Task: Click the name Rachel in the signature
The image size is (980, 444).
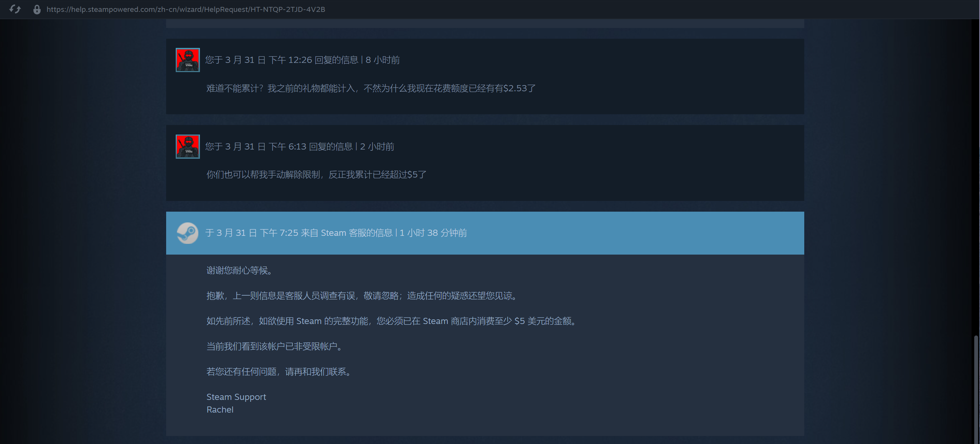Action: (220, 409)
